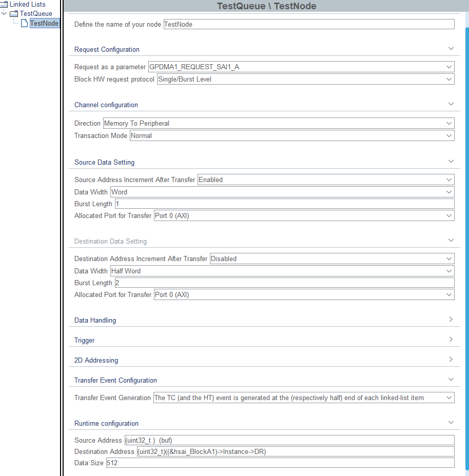Open the source Data Width Word dropdown
Image resolution: width=469 pixels, height=476 pixels.
coord(283,192)
